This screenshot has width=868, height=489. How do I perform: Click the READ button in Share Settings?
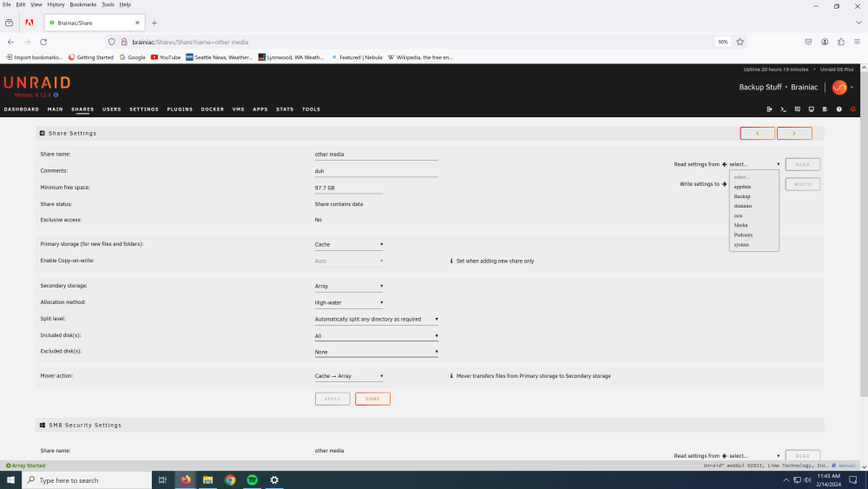pos(803,164)
